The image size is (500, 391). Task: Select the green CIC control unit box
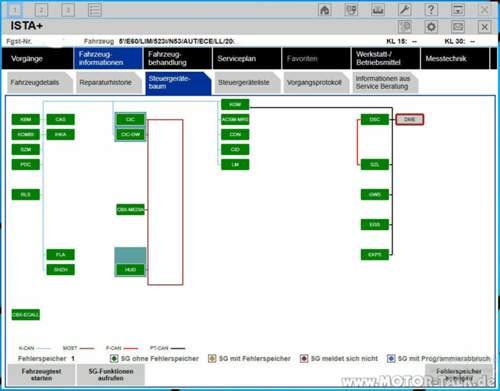(130, 119)
